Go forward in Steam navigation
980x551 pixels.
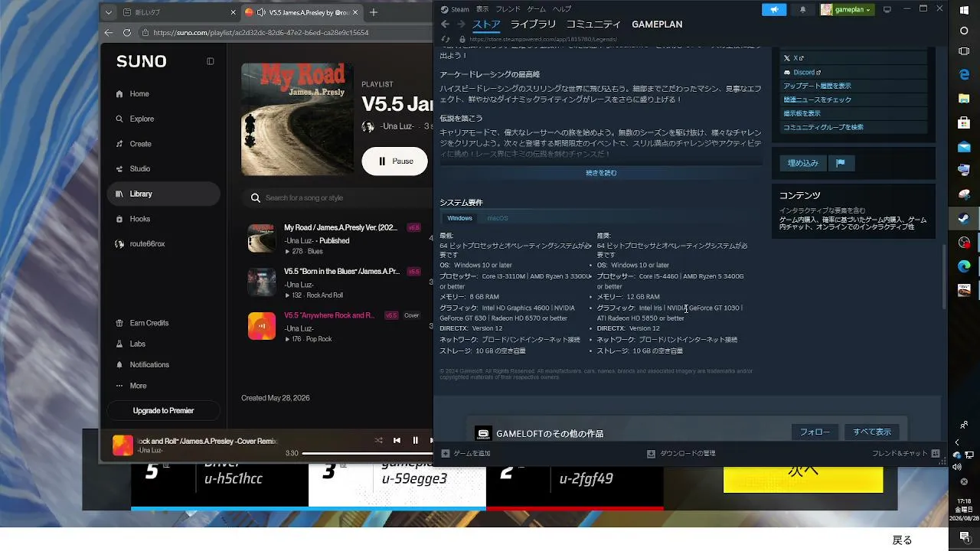461,24
